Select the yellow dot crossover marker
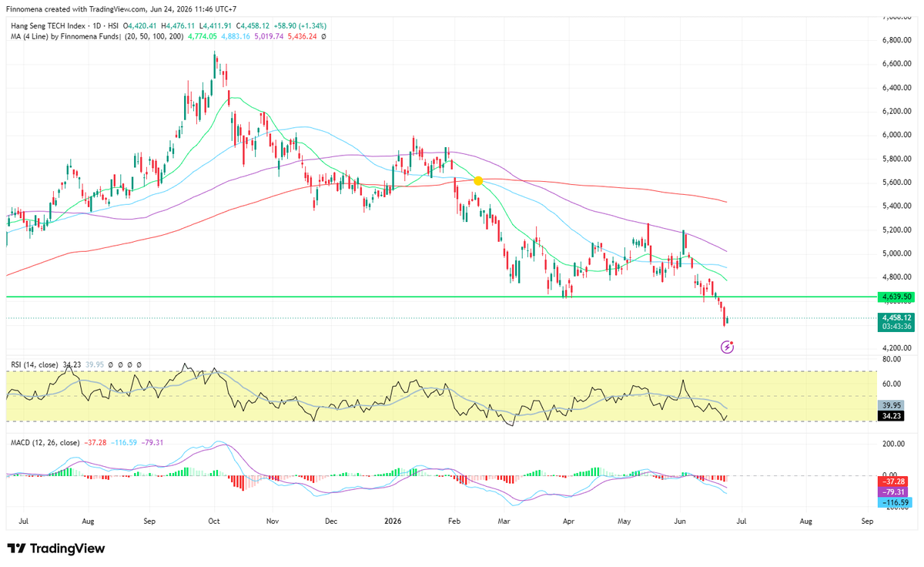This screenshot has width=924, height=567. pyautogui.click(x=478, y=180)
